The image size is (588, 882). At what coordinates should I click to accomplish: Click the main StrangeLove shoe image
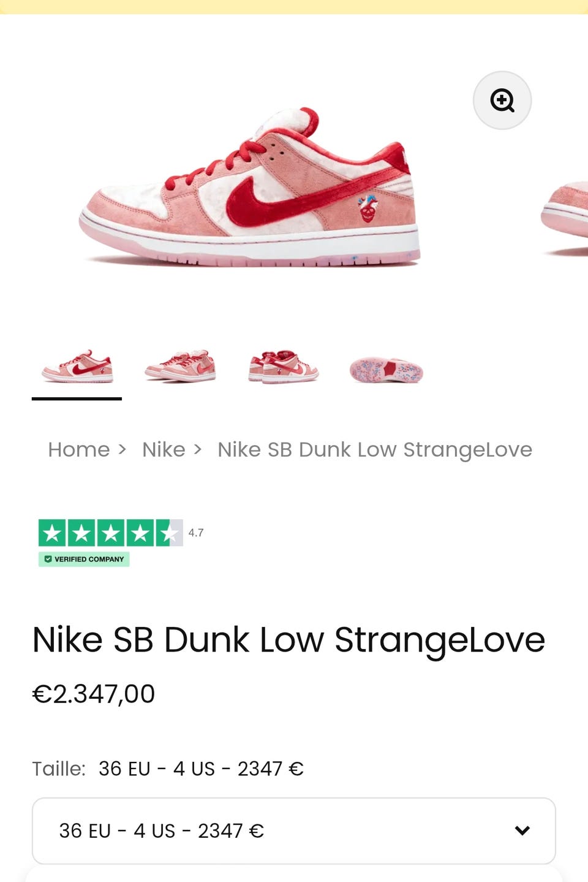[x=250, y=187]
